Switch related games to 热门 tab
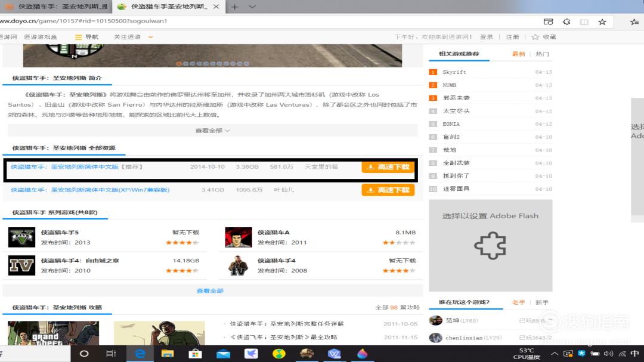 pyautogui.click(x=542, y=54)
